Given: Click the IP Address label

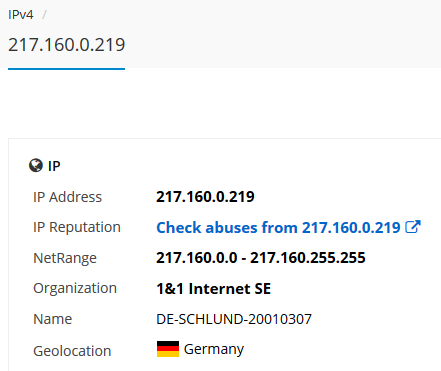Looking at the screenshot, I should click(x=67, y=197).
